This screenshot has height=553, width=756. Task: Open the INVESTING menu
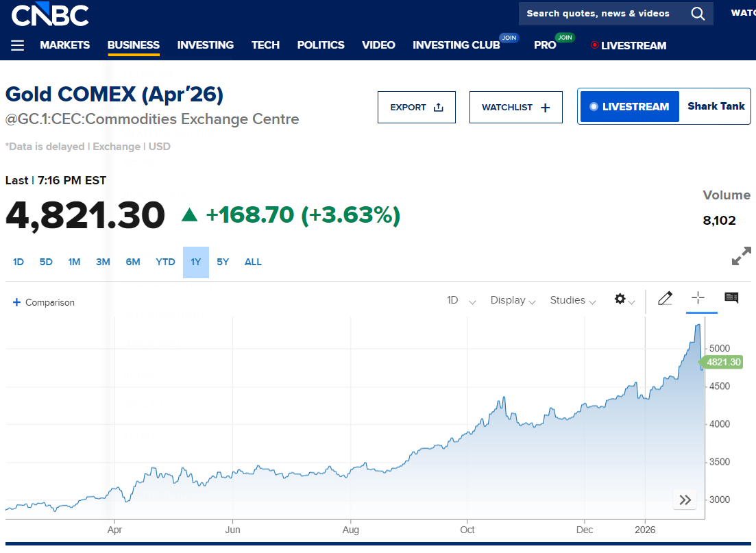[206, 45]
